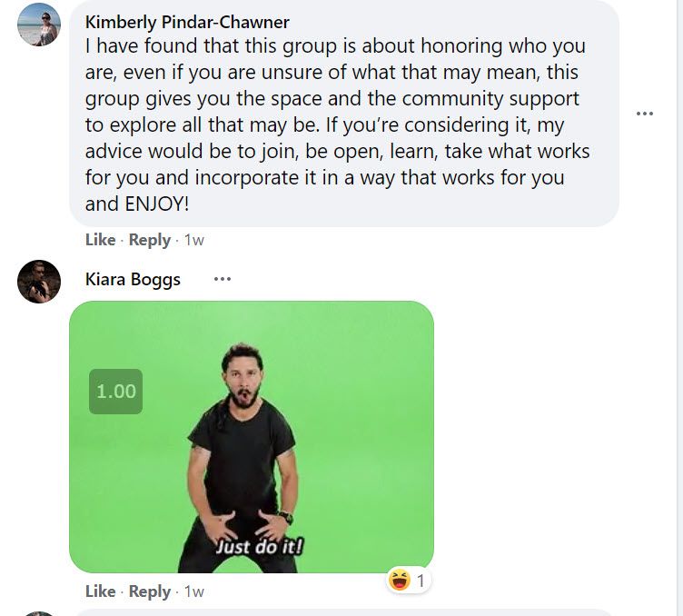Screen dimensions: 683x616
Task: Like Kiara Boggs's GIF comment
Action: pos(100,591)
